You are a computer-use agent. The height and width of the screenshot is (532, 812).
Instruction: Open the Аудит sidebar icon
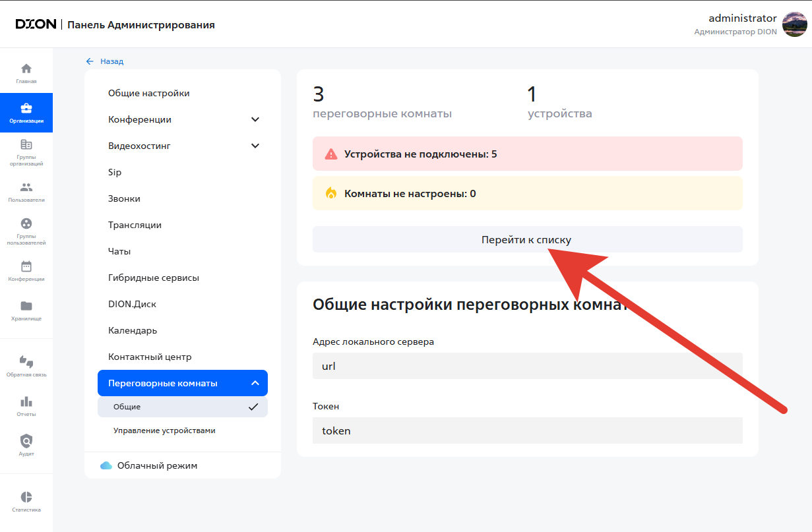[x=26, y=441]
